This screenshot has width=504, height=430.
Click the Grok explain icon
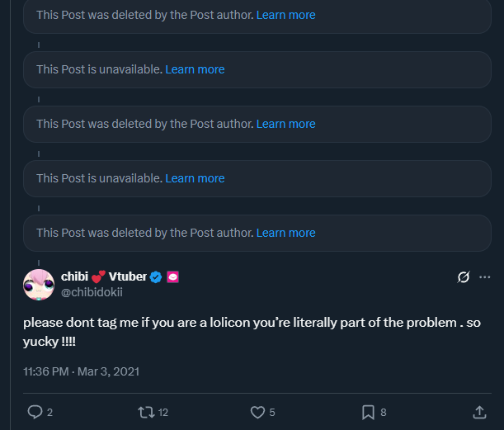coord(464,277)
